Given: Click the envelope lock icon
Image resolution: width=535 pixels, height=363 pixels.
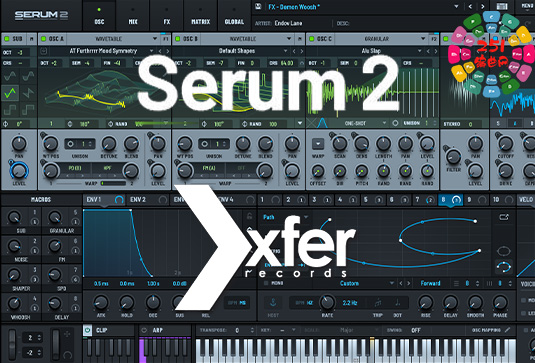Looking at the screenshot, I should point(249,216).
